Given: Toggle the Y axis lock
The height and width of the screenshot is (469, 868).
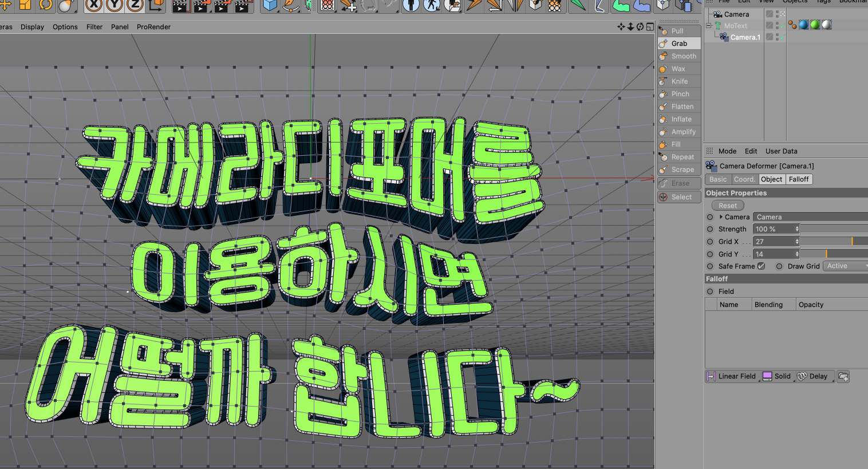Looking at the screenshot, I should coord(114,5).
